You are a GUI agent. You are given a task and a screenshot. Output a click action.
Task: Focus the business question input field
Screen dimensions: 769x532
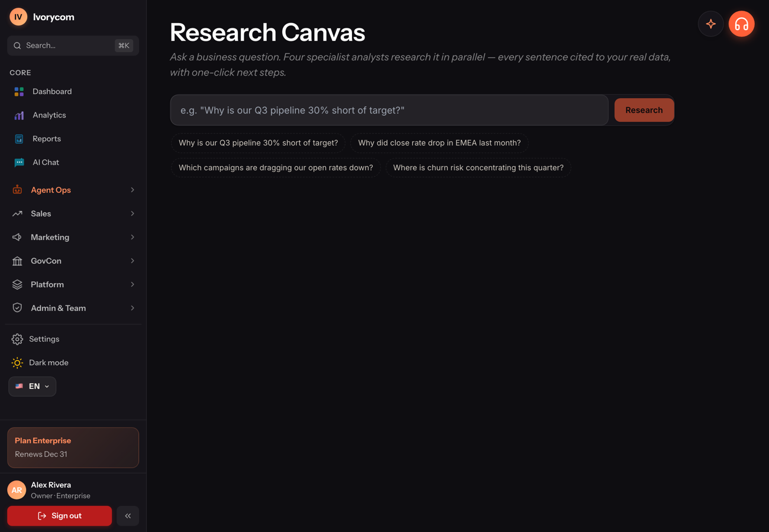[x=389, y=110]
